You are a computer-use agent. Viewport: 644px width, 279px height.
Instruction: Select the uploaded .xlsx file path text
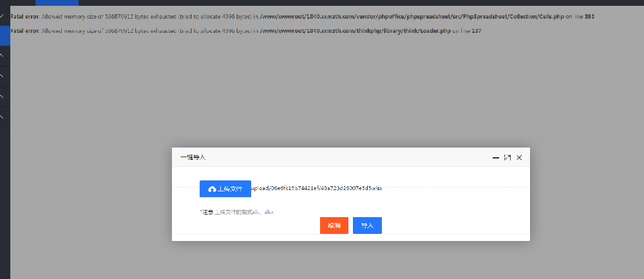pyautogui.click(x=316, y=188)
